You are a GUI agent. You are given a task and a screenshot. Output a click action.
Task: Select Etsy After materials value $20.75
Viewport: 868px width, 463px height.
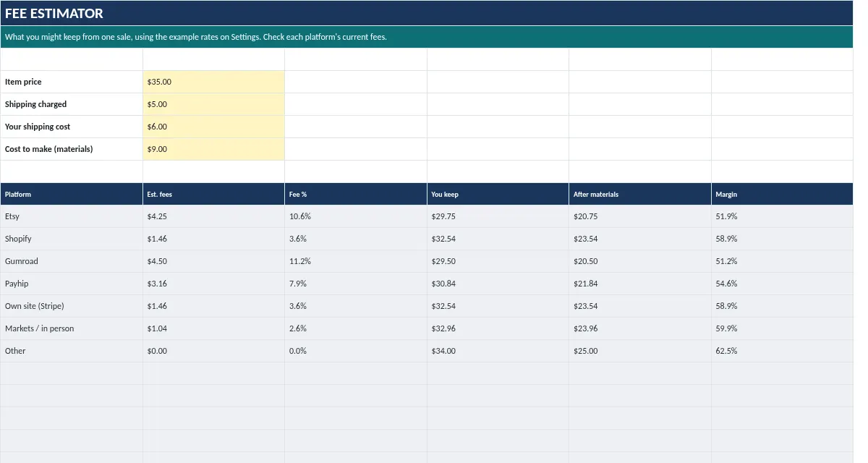[x=640, y=216]
